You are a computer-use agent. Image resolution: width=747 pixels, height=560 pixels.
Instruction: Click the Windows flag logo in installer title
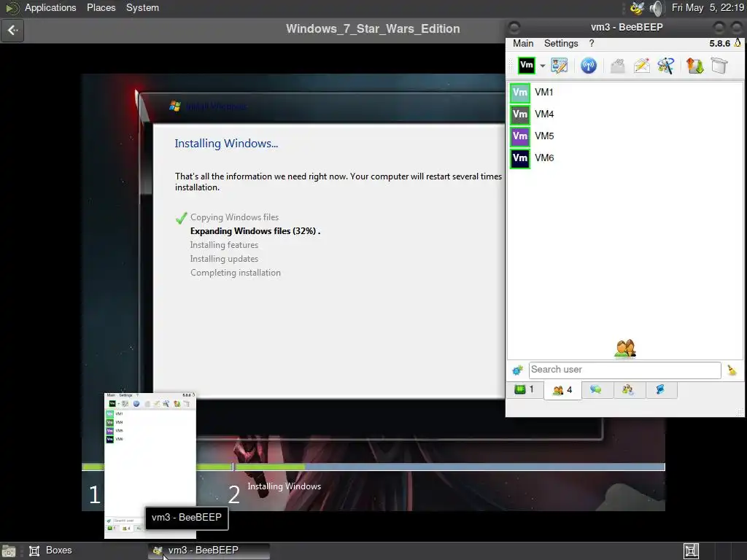175,106
